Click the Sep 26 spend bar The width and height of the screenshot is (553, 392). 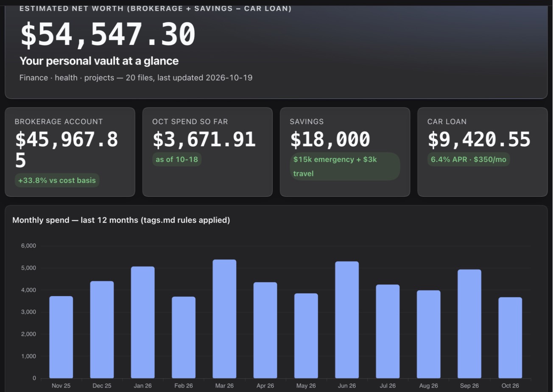coord(469,324)
